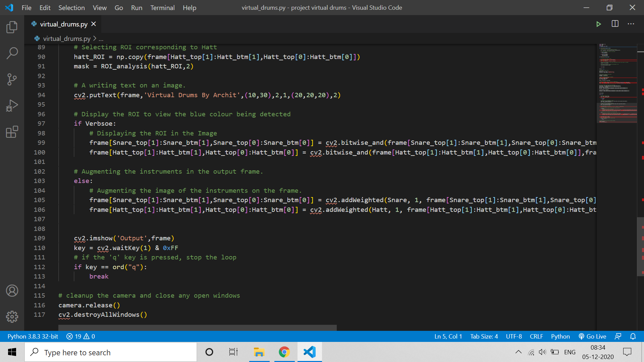644x362 pixels.
Task: Open the Run and Debug view
Action: 12,106
